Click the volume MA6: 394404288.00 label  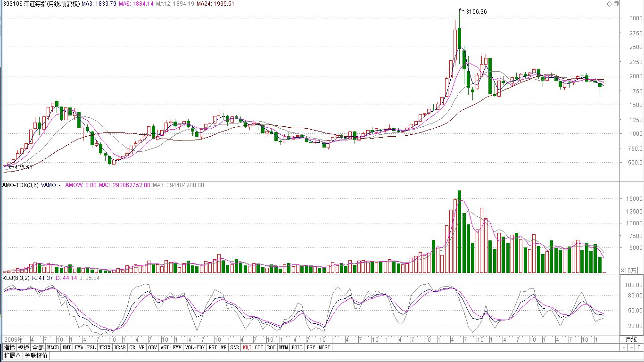pos(178,185)
